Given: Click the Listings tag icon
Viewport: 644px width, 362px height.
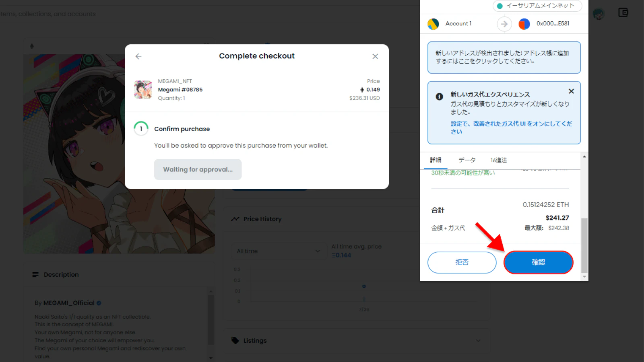Looking at the screenshot, I should point(235,341).
